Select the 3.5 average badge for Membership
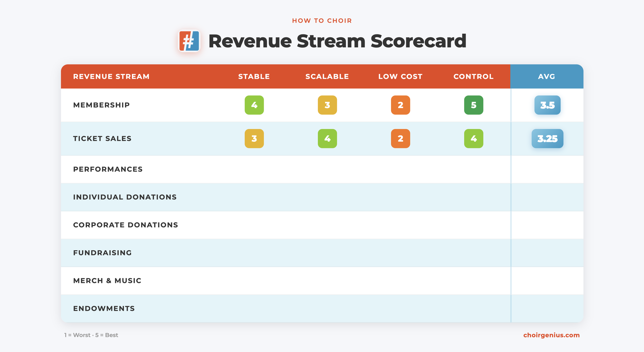The image size is (644, 352). pyautogui.click(x=547, y=105)
